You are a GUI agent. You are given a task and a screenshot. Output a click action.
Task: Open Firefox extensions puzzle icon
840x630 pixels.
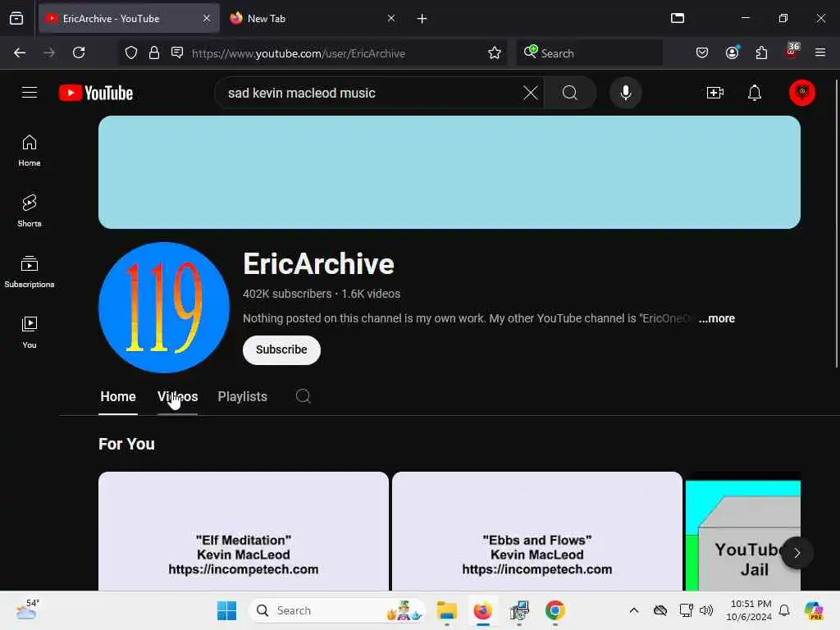click(x=761, y=52)
